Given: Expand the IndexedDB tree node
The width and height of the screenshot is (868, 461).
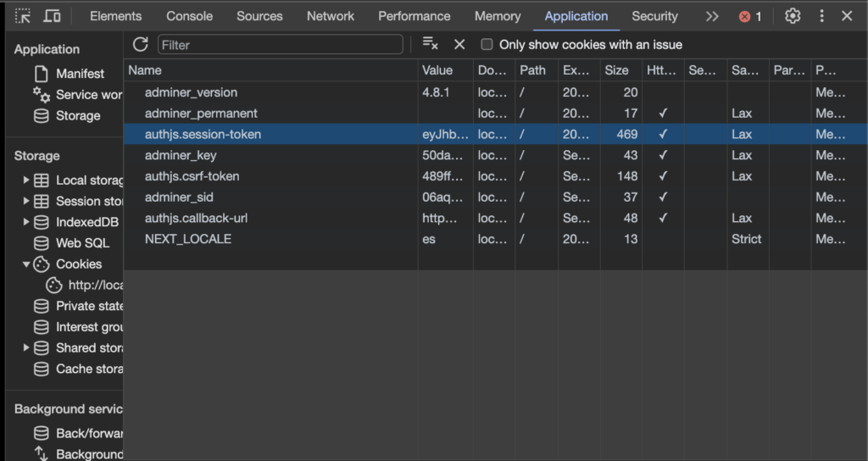Looking at the screenshot, I should coord(26,222).
